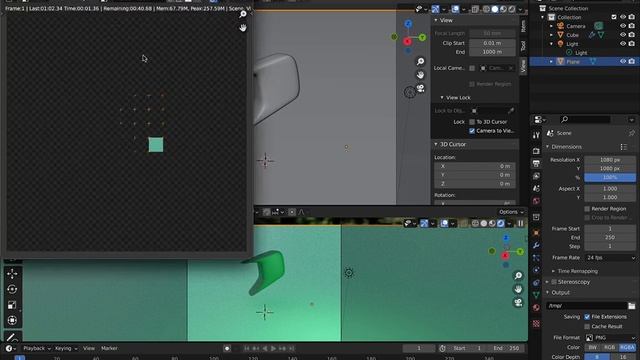Click pan hand icon in bottom viewport
The image size is (640, 360).
(518, 289)
